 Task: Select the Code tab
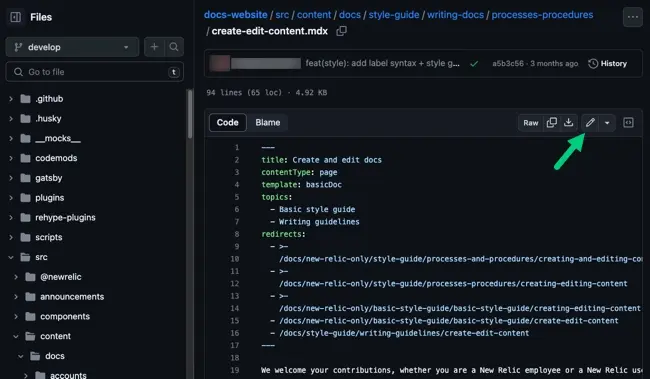click(228, 123)
